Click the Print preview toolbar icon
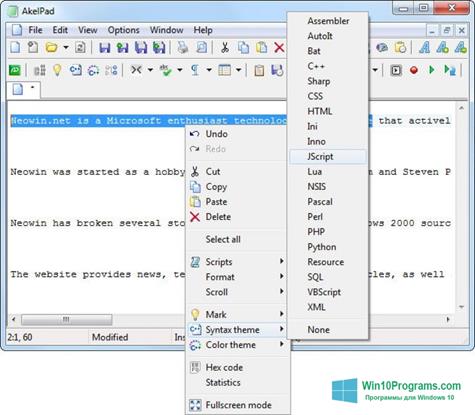 pyautogui.click(x=201, y=48)
